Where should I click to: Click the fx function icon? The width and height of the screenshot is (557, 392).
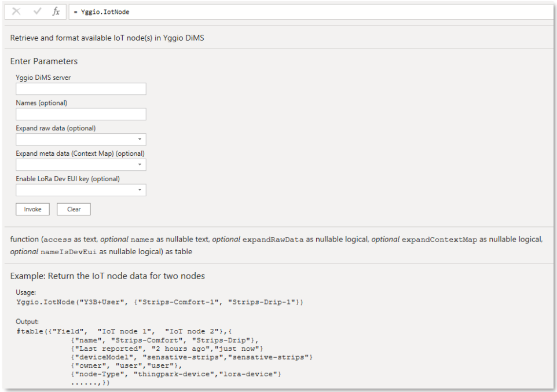56,12
